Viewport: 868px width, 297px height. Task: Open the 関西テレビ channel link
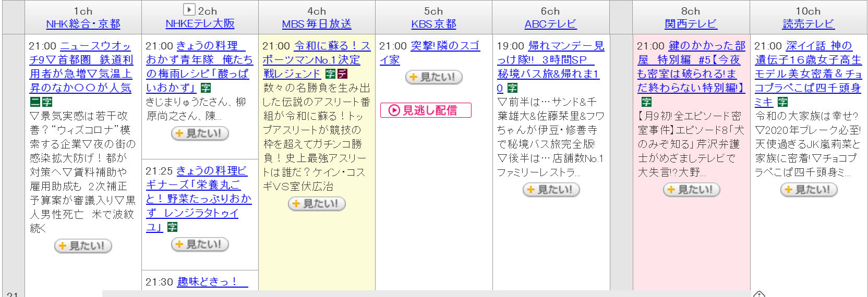click(x=691, y=24)
